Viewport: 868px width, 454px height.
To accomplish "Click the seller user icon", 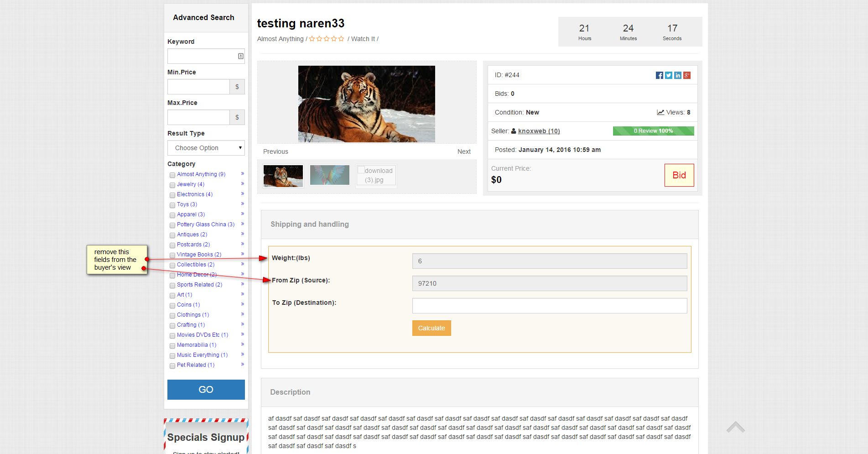I will [514, 131].
